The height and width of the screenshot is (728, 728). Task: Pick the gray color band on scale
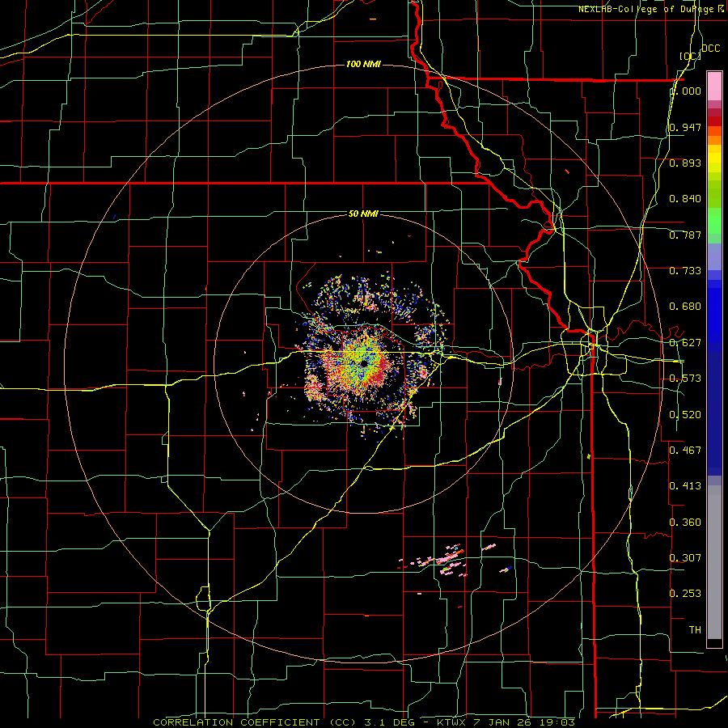(714, 562)
